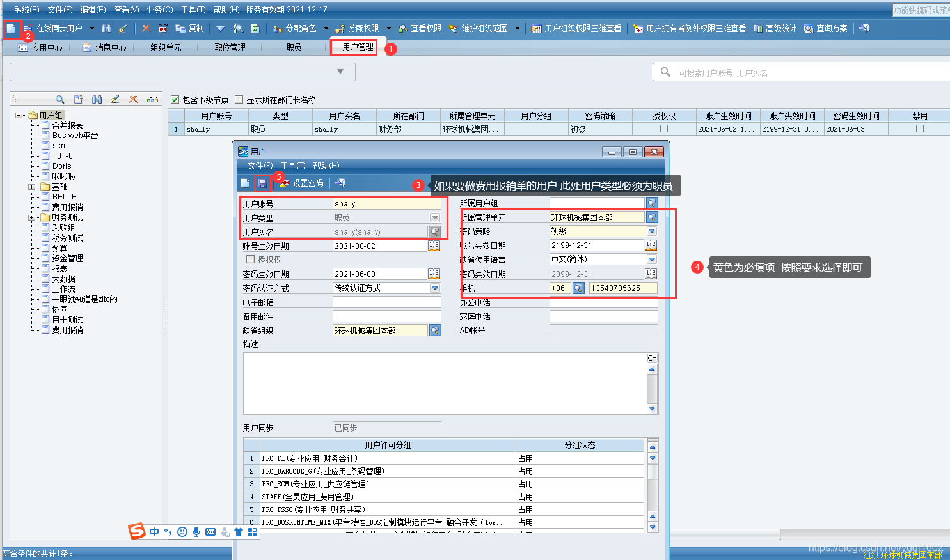Click Set Password (设置密码) in User dialog
Image resolution: width=950 pixels, height=560 pixels.
click(301, 183)
